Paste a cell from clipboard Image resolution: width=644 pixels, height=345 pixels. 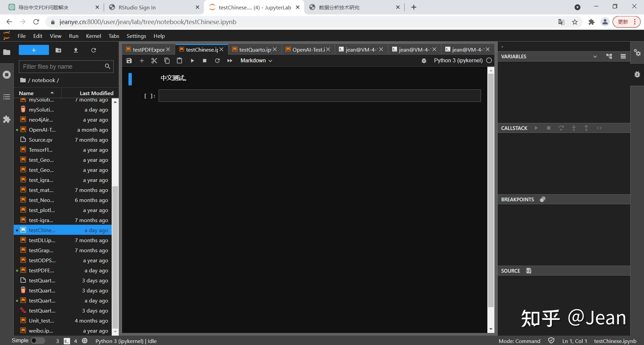point(179,61)
